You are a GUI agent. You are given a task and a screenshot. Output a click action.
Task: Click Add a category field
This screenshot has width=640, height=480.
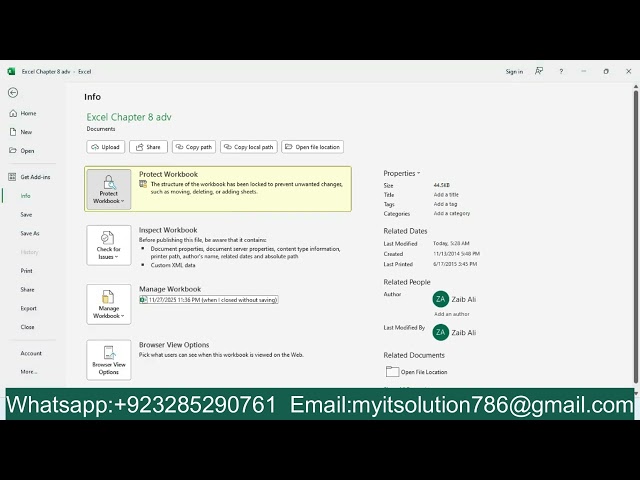coord(452,213)
